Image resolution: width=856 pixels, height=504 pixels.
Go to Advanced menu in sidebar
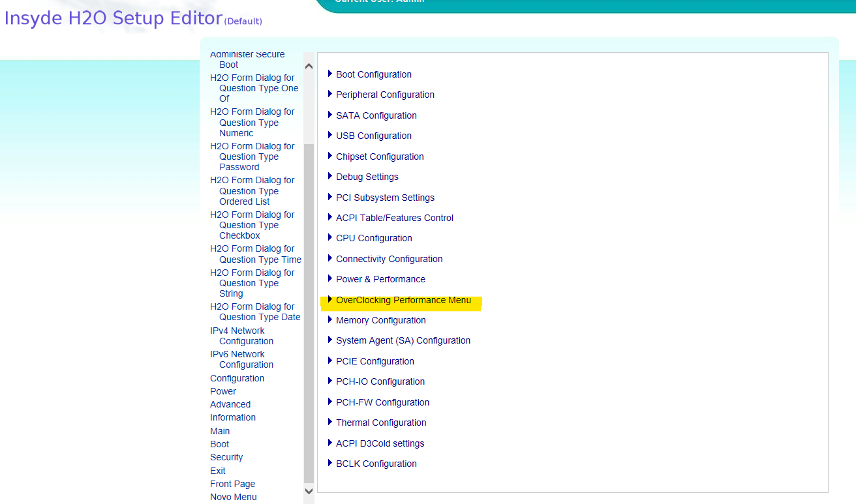(x=230, y=404)
